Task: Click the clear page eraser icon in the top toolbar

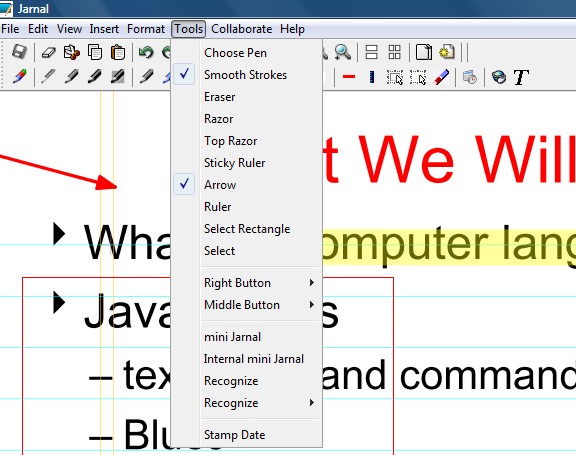Action: pos(48,53)
